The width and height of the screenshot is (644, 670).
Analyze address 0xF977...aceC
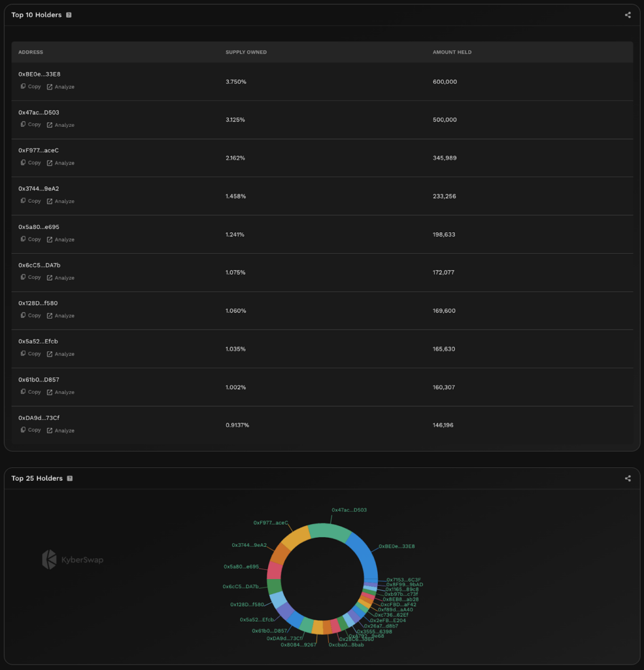point(60,163)
